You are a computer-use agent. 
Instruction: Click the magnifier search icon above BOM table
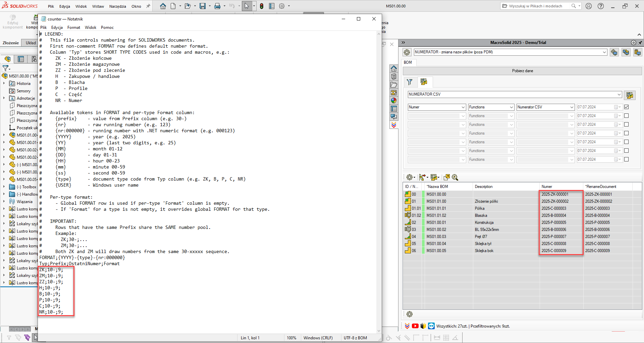tap(455, 177)
